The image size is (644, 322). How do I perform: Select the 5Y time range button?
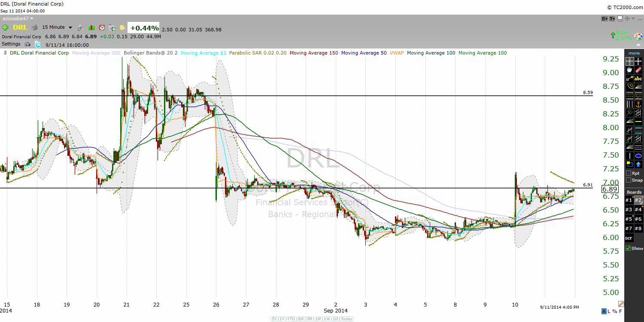point(274,319)
